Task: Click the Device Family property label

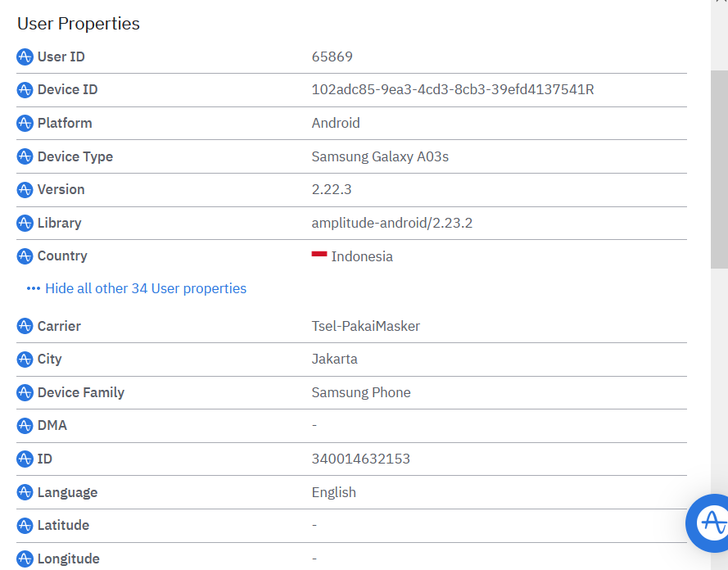Action: (x=81, y=392)
